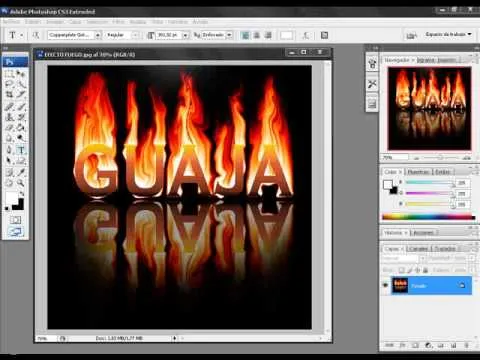
Task: Select the Crop tool
Action: click(x=9, y=95)
